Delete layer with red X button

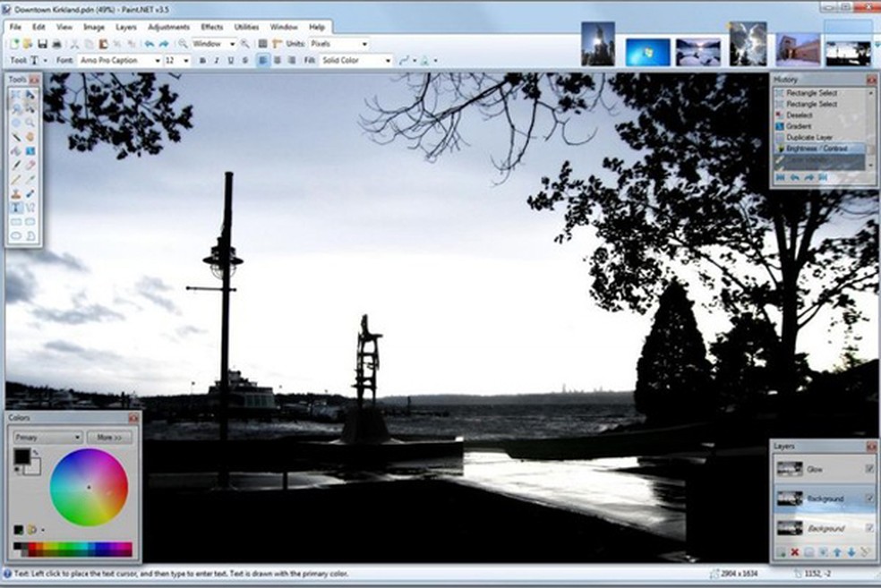[794, 552]
